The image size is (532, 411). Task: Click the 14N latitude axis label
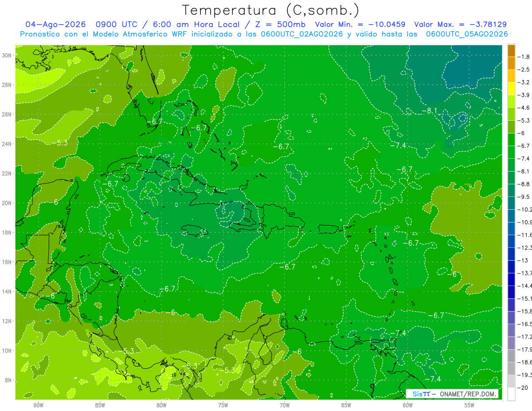[7, 292]
